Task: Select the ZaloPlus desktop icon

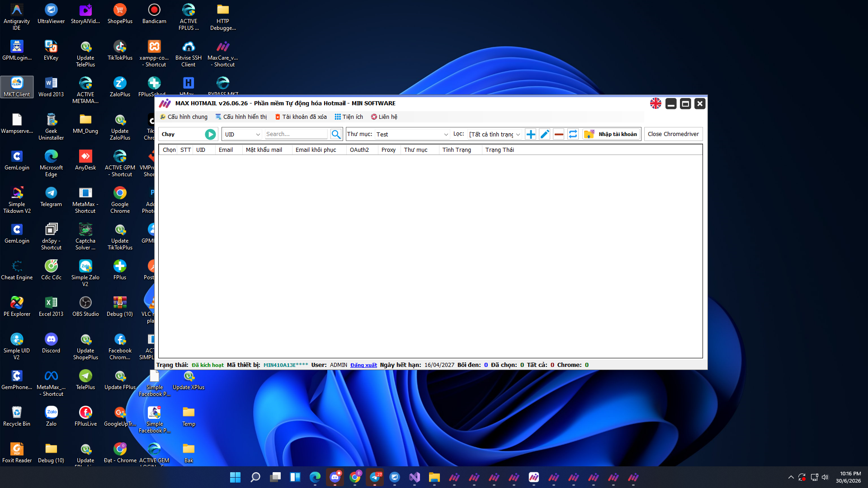Action: [120, 87]
